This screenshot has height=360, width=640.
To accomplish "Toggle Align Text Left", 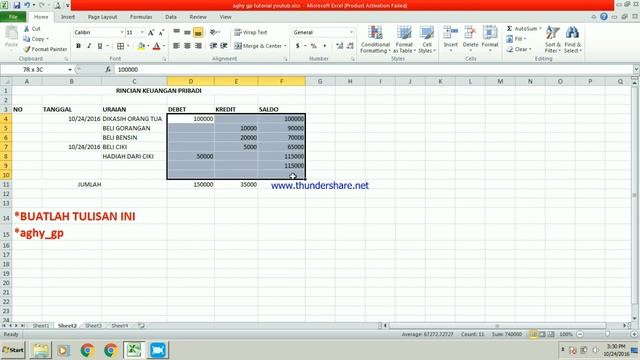I will 176,46.
